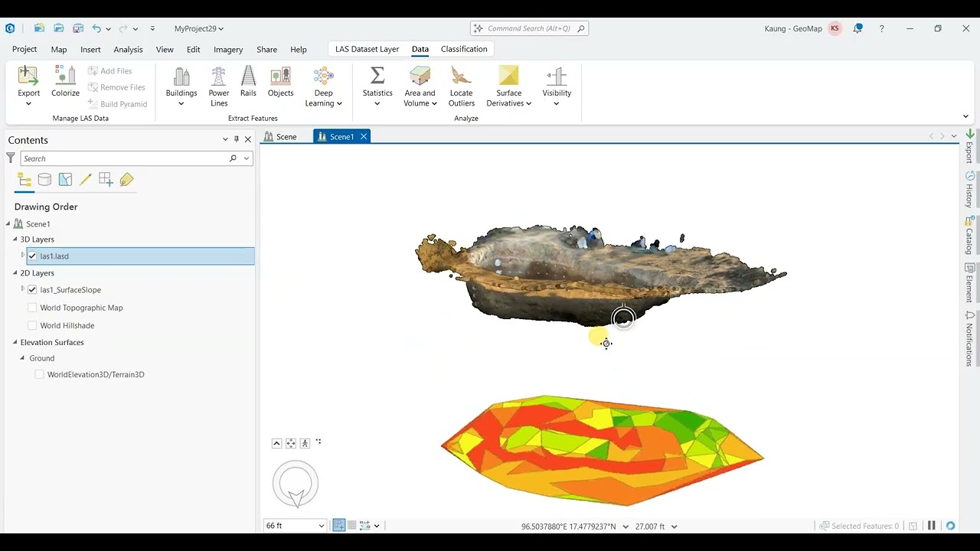The width and height of the screenshot is (980, 551).
Task: Switch to the Classification tab
Action: click(x=464, y=49)
